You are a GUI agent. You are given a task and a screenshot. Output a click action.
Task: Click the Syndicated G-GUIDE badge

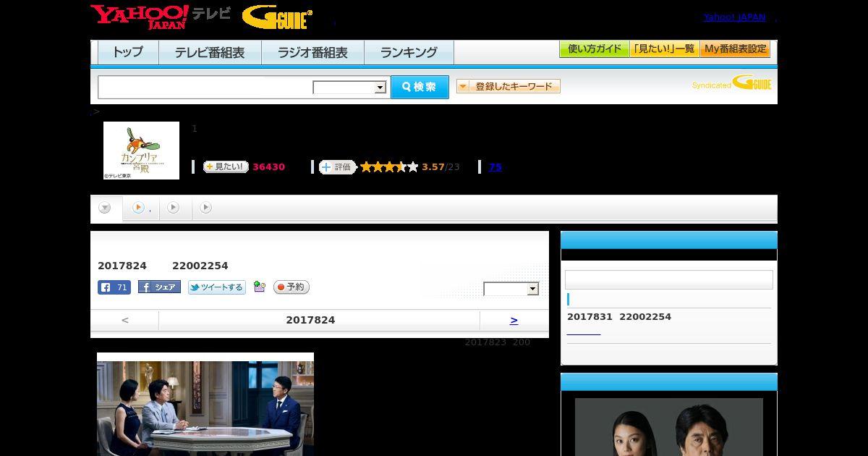coord(731,83)
